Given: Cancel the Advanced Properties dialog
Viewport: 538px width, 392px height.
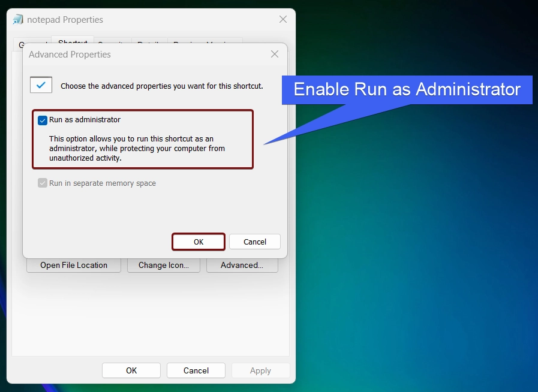Looking at the screenshot, I should [254, 242].
